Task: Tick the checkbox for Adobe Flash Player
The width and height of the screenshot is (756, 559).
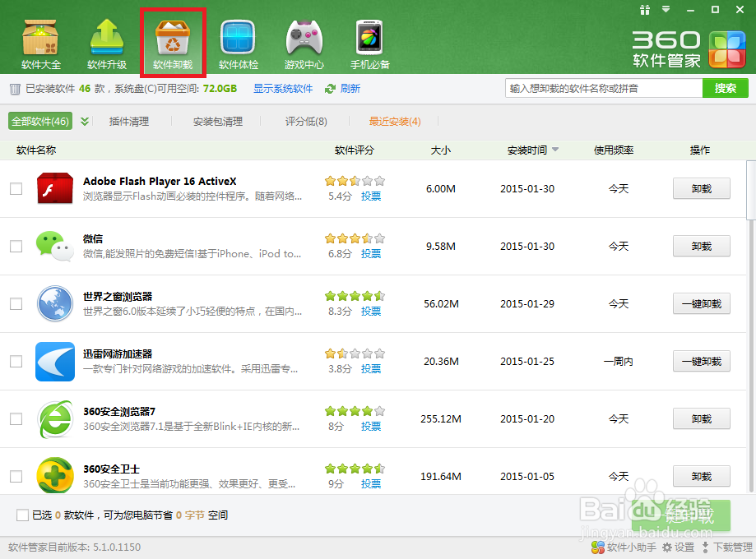Action: pyautogui.click(x=16, y=188)
